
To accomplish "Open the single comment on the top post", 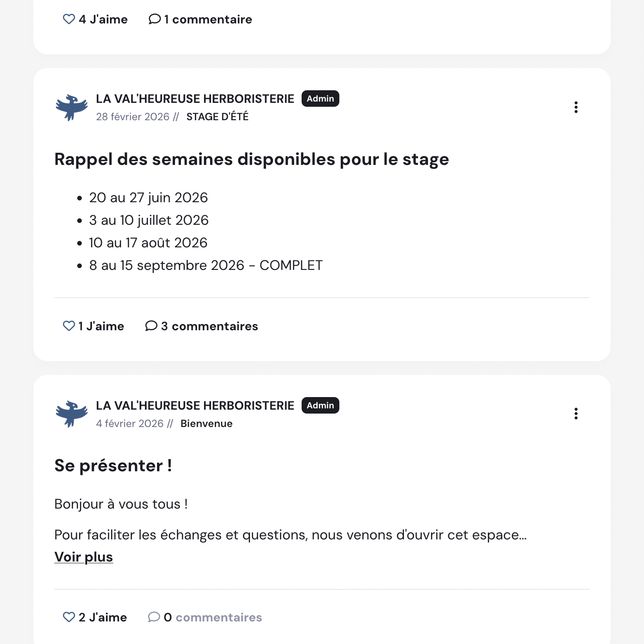I will pos(200,19).
